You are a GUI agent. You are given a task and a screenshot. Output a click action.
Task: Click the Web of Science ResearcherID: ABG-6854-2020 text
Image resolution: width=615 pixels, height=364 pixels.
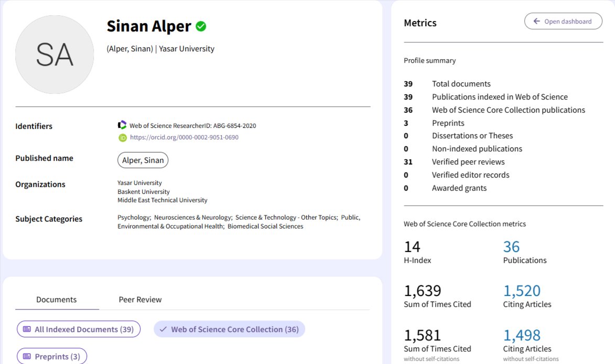(192, 125)
